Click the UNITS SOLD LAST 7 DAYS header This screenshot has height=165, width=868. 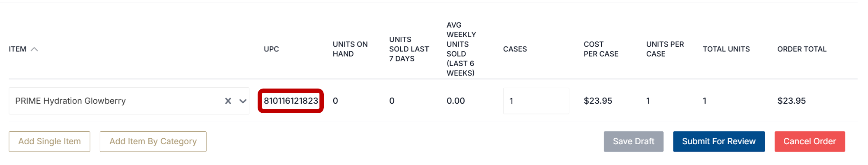(x=409, y=49)
